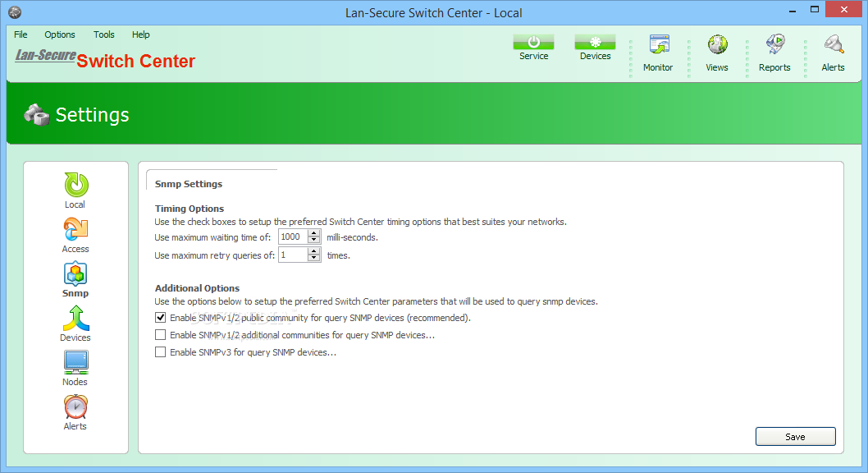Click the Timing Options heading
The width and height of the screenshot is (868, 473).
click(x=190, y=209)
